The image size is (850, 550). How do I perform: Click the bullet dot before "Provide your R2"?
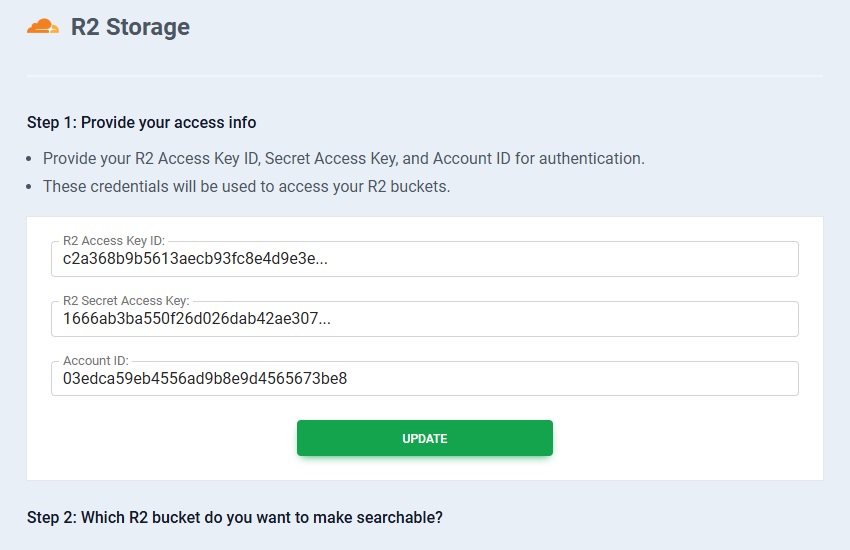(31, 159)
